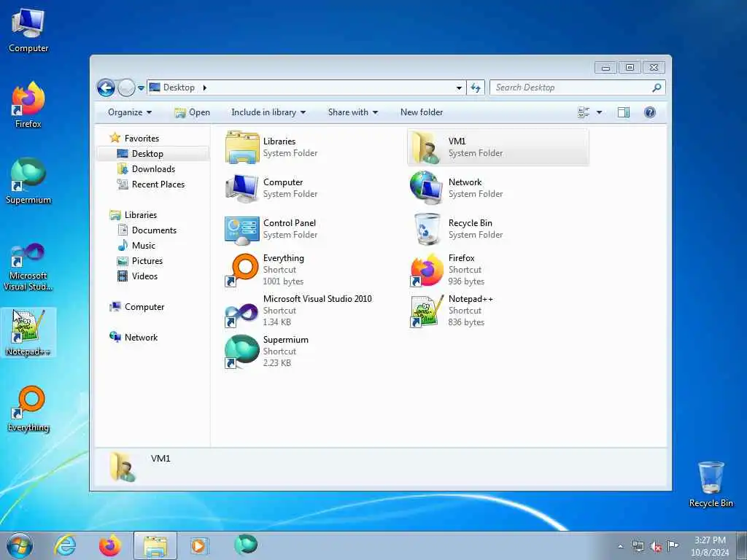Screen dimensions: 747x560
Task: Select the Recycle Bin on the desktop
Action: coord(711,484)
